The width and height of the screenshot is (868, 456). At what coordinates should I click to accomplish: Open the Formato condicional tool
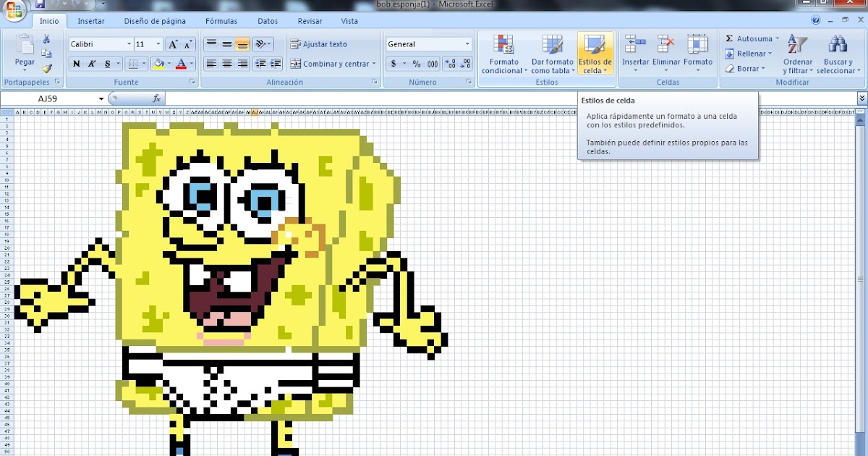click(503, 54)
